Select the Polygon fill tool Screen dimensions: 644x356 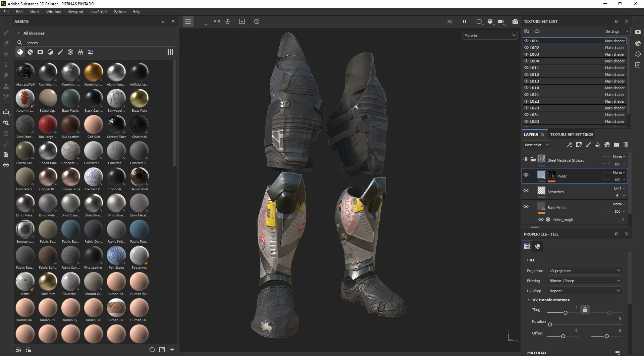click(x=6, y=65)
